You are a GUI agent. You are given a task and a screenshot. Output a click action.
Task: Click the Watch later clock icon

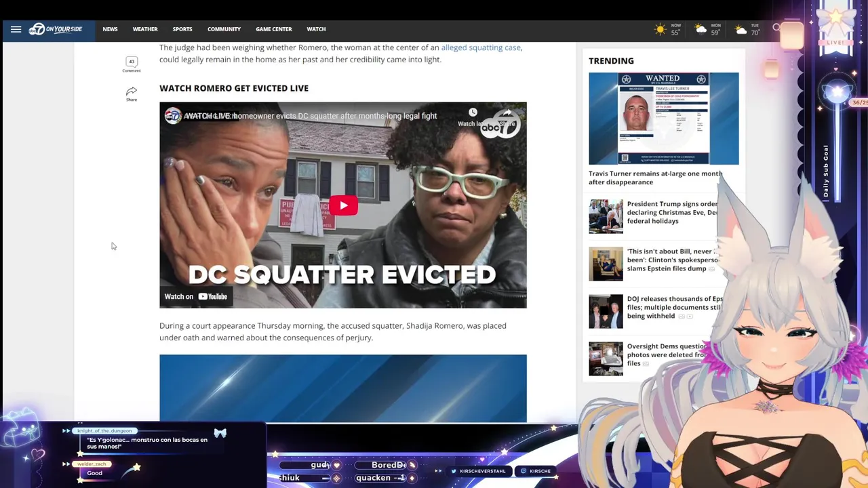pos(473,113)
